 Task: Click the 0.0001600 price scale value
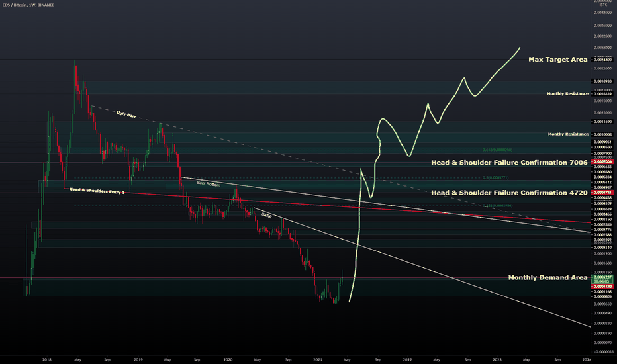coord(602,263)
